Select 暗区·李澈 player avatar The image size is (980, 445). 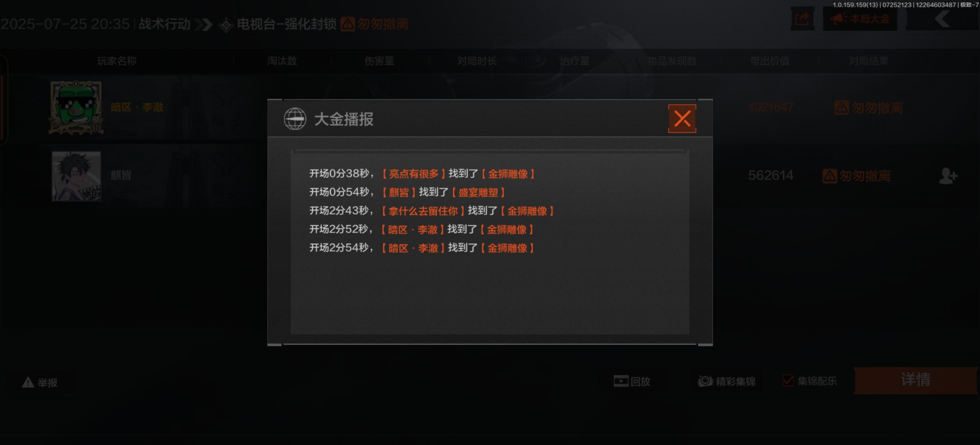click(76, 107)
